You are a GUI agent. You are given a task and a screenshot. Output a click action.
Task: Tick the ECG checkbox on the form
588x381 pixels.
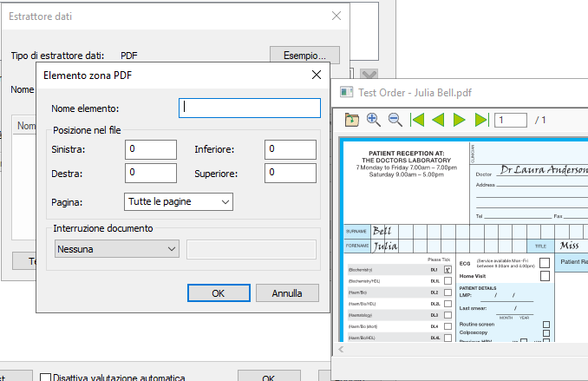545,262
